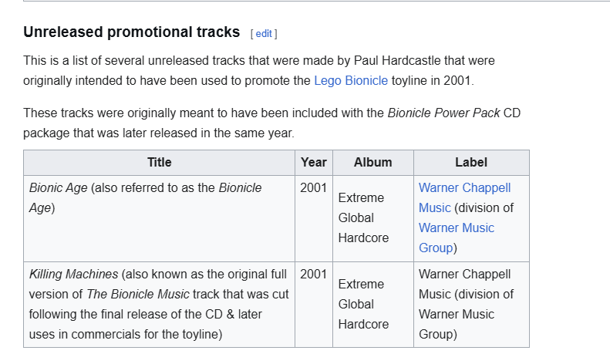Select the Label column header
Screen dimensions: 610x364
tap(471, 162)
